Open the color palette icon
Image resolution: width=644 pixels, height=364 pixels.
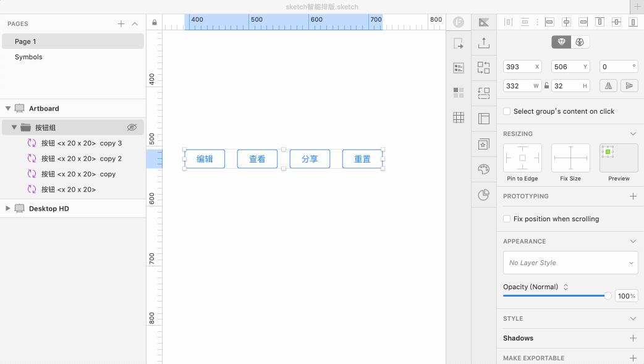pyautogui.click(x=484, y=169)
